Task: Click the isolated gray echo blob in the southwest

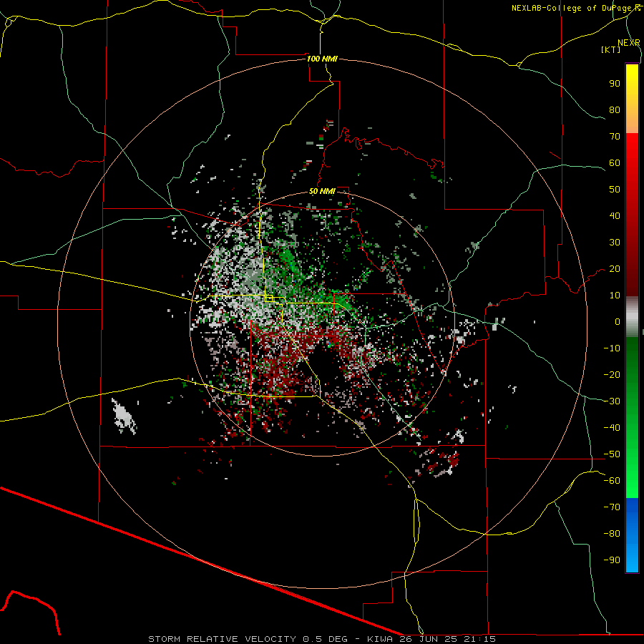Action: (x=123, y=416)
